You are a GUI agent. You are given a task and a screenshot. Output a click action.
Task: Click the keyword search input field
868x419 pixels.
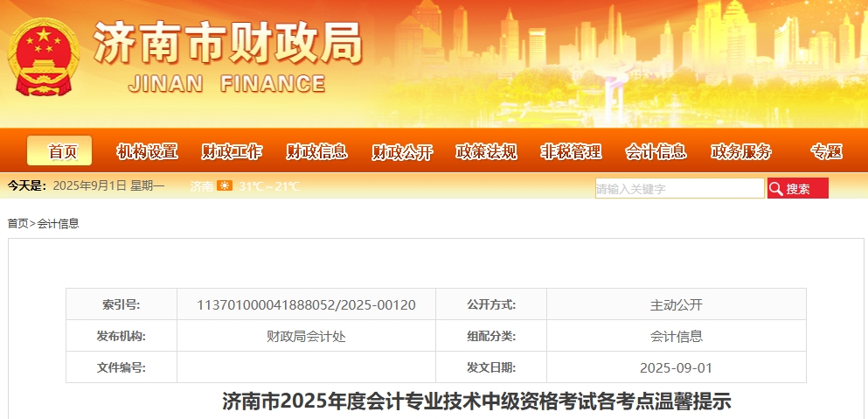click(679, 188)
